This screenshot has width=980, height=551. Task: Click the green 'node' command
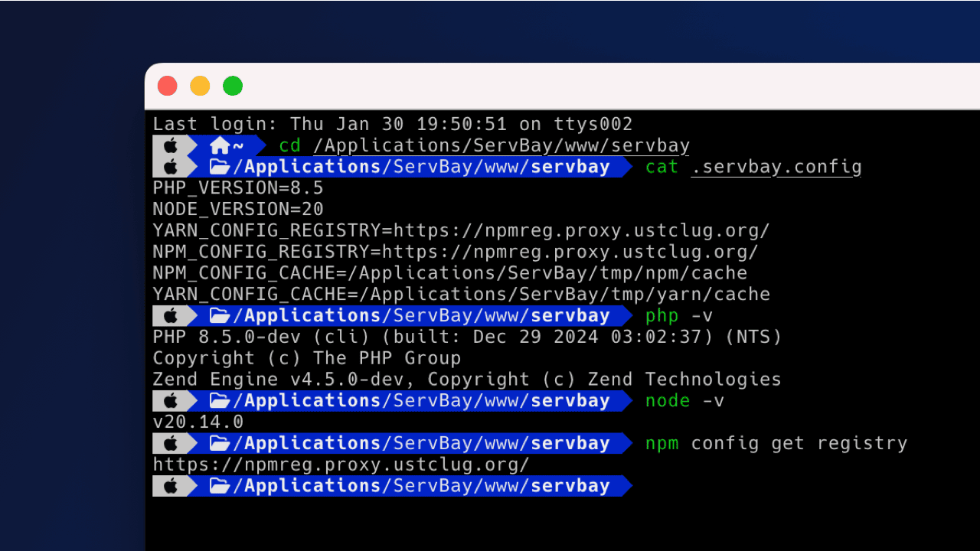click(668, 400)
